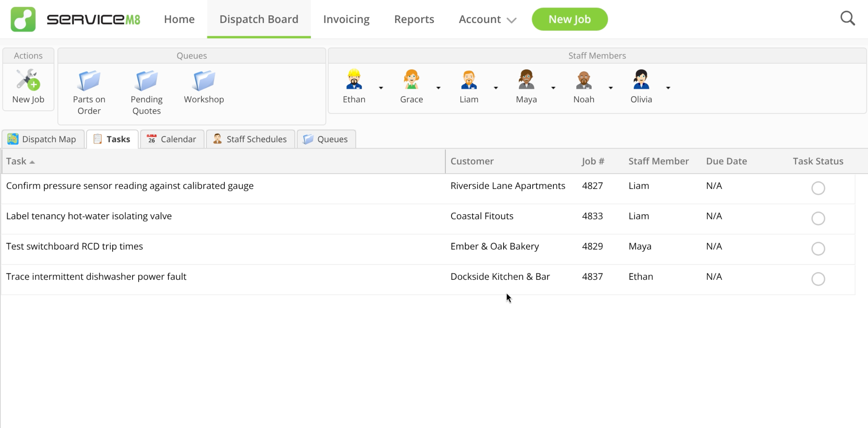Expand the dropdown arrow next to Liam
Image resolution: width=868 pixels, height=428 pixels.
(x=496, y=88)
